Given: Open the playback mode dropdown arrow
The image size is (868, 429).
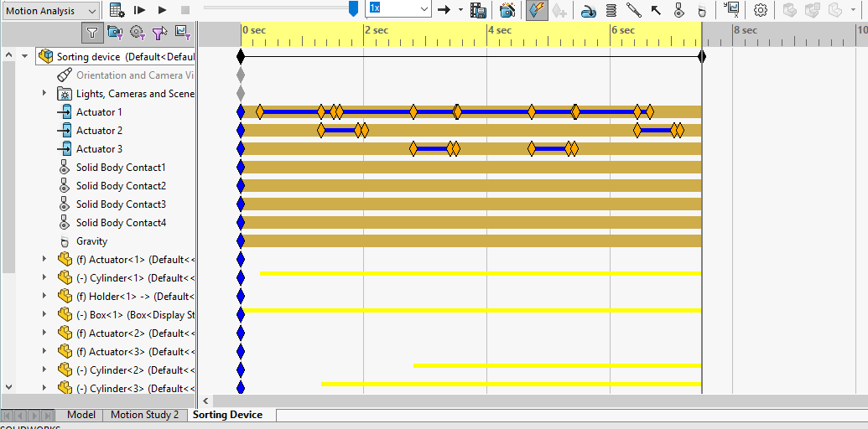Looking at the screenshot, I should (x=460, y=9).
